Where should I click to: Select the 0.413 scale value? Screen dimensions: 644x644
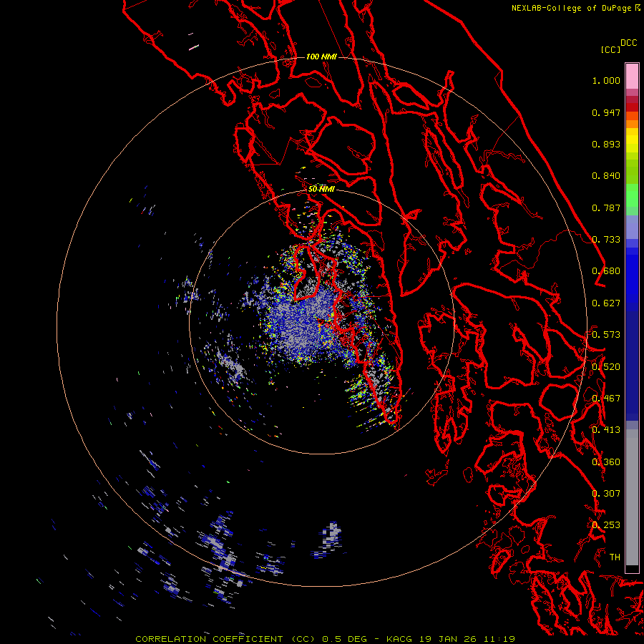point(606,430)
